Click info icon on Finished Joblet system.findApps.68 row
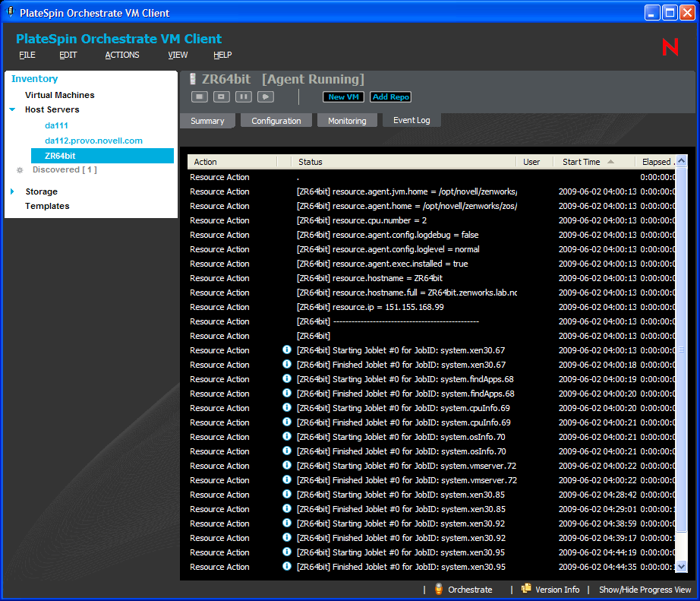Image resolution: width=700 pixels, height=601 pixels. click(x=287, y=394)
